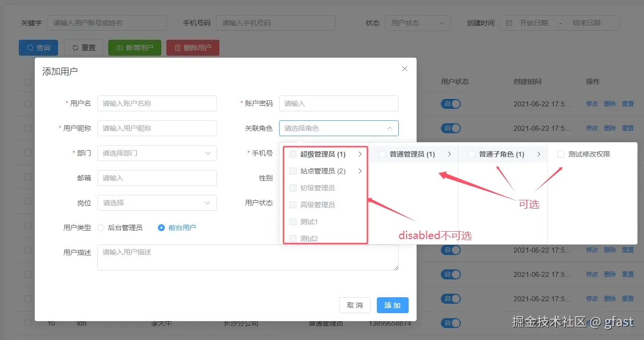Open the 岗位 position dropdown
644x340 pixels.
157,203
